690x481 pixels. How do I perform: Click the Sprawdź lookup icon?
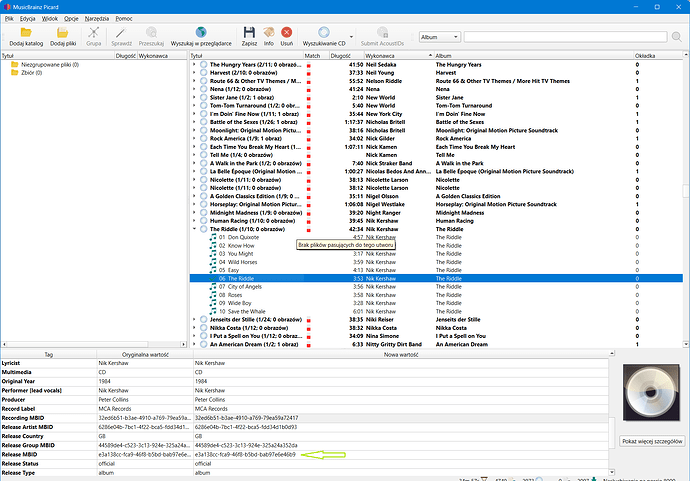coord(121,33)
